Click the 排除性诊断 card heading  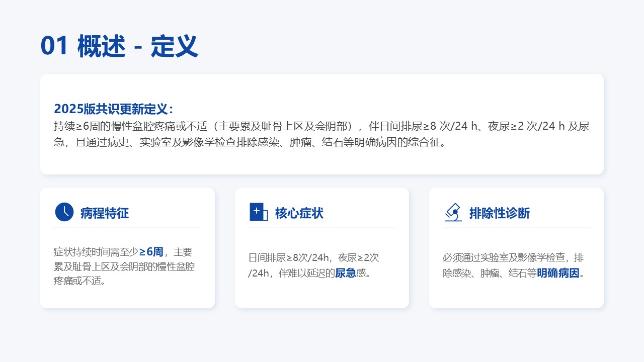pos(499,213)
